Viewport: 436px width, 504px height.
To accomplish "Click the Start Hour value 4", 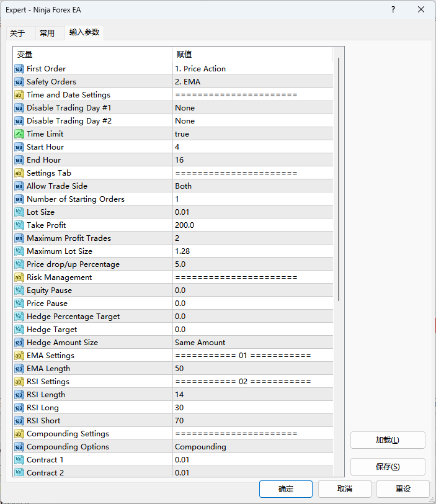I will click(x=253, y=147).
